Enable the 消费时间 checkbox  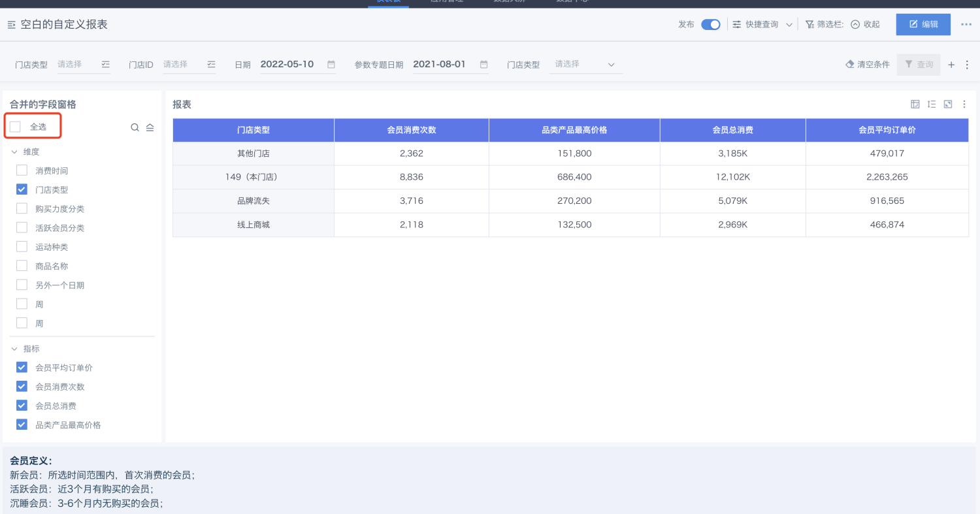pyautogui.click(x=22, y=170)
